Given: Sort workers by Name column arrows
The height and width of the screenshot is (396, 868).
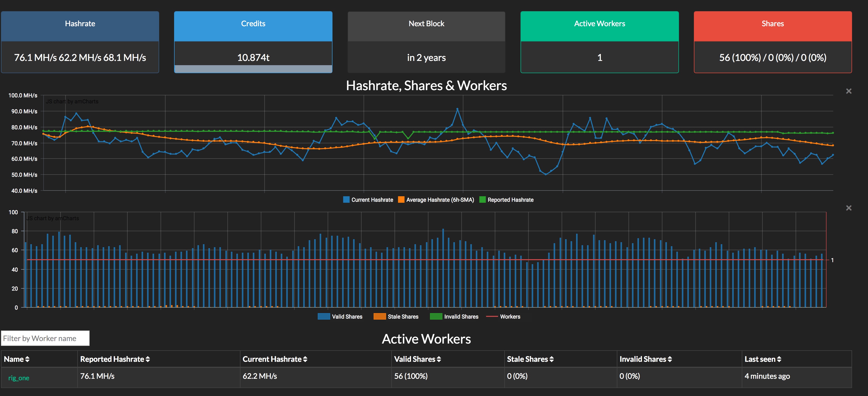Looking at the screenshot, I should coord(27,359).
